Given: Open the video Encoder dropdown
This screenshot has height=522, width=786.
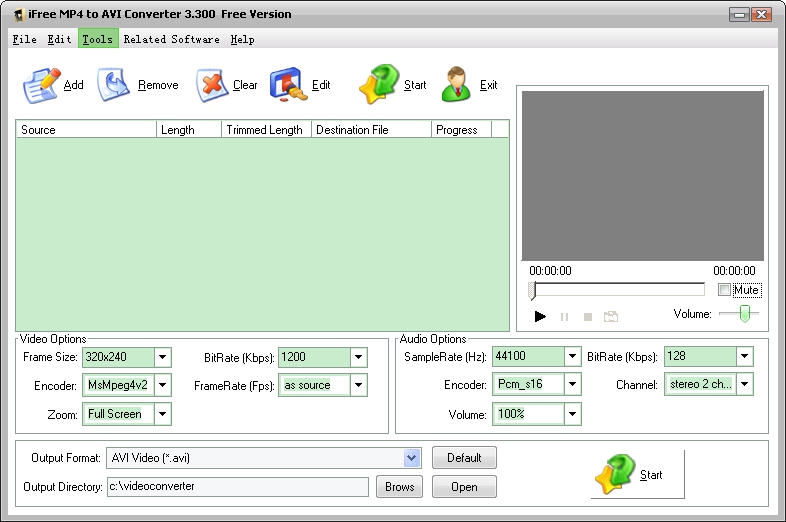Looking at the screenshot, I should coord(163,385).
